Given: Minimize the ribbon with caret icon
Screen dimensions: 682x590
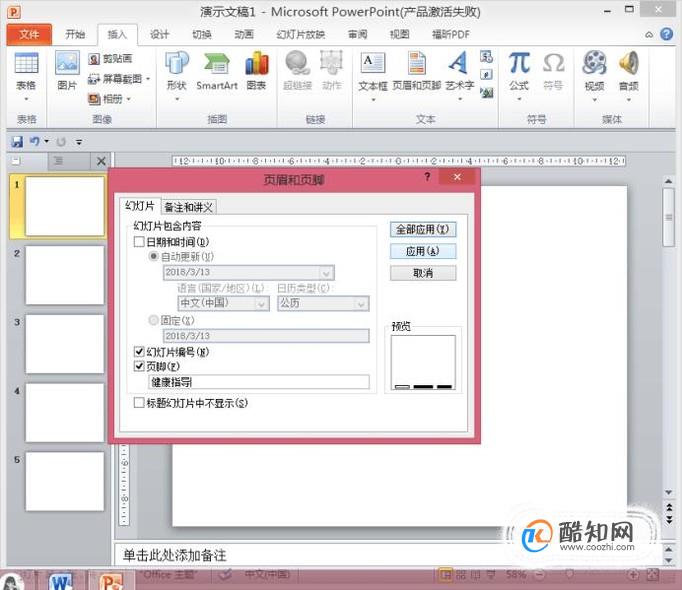Looking at the screenshot, I should tap(649, 34).
